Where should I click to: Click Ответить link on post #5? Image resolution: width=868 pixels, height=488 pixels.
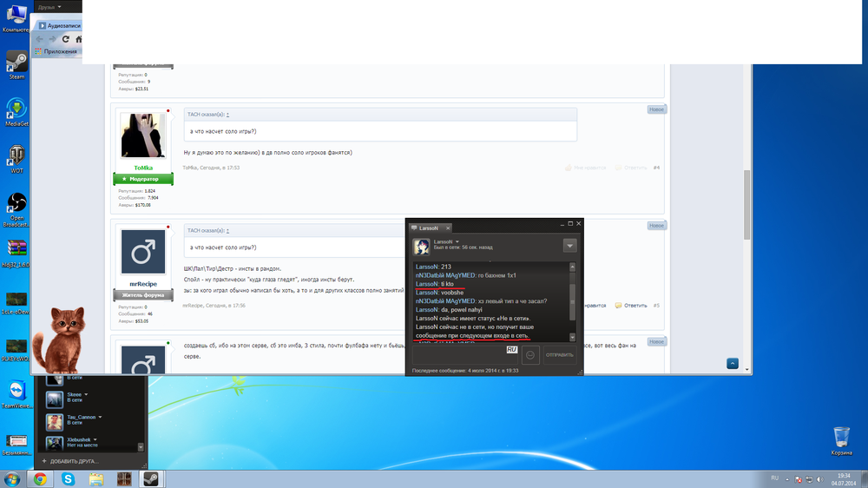click(x=635, y=306)
